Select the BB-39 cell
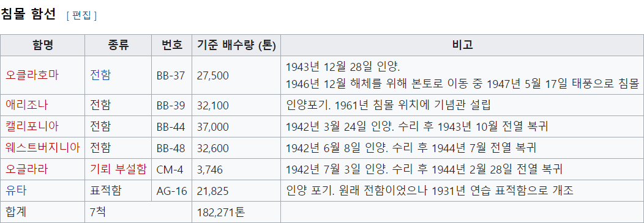This screenshot has height=223, width=644. click(x=171, y=105)
